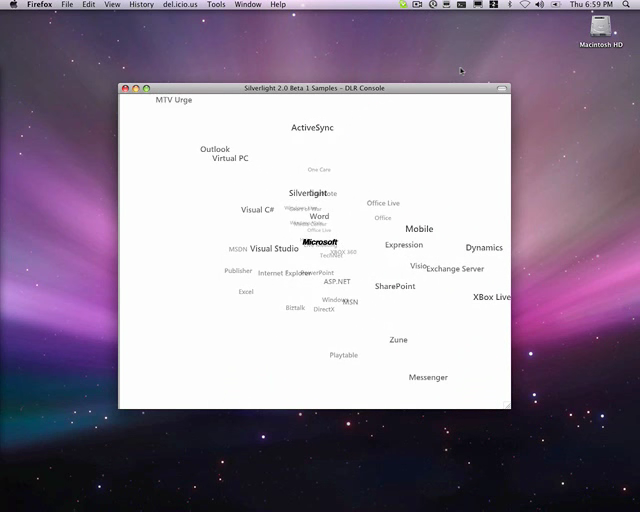Click the green status icon in menu bar
Viewport: 640px width, 512px height.
403,4
